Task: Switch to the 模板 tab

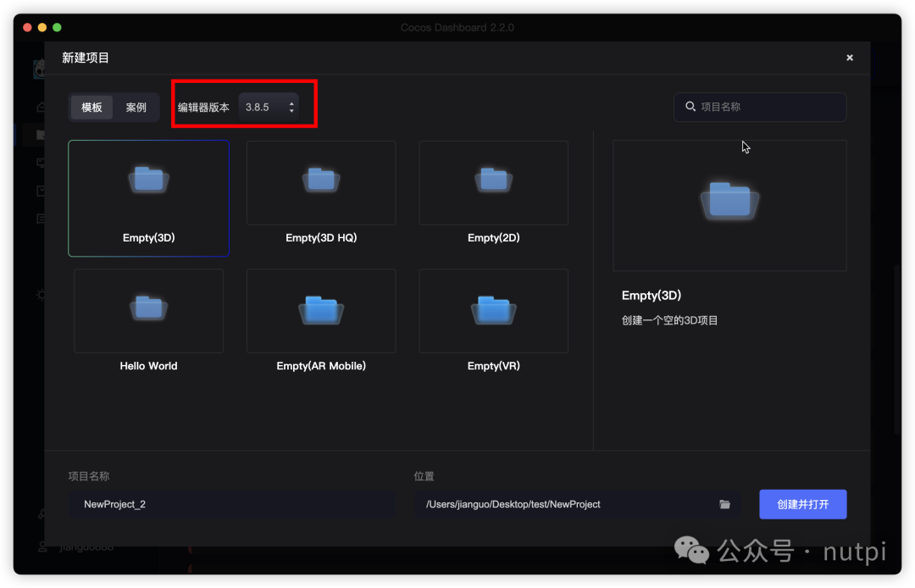Action: click(x=91, y=108)
